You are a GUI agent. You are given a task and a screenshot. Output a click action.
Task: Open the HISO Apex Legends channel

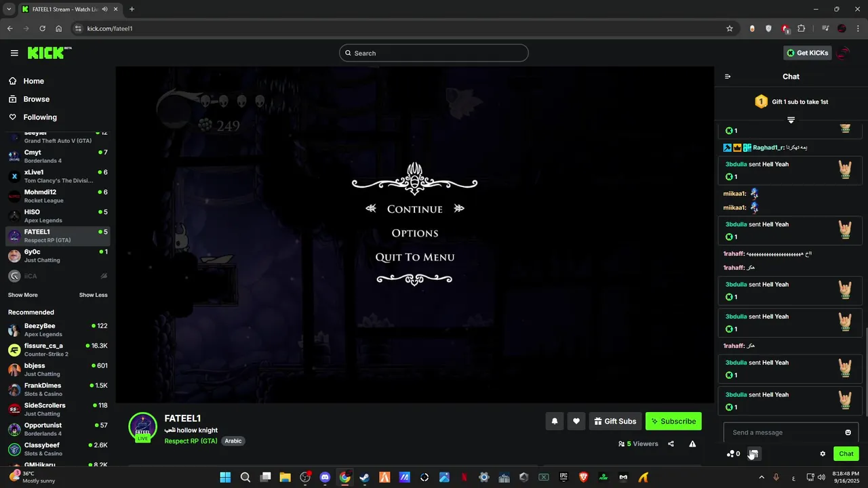pyautogui.click(x=58, y=216)
